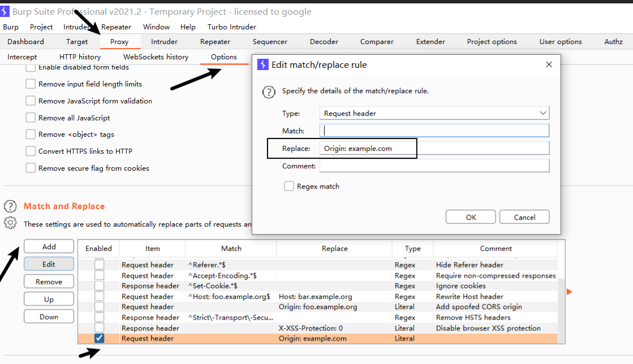This screenshot has width=633, height=364.
Task: Click the Remove rule button
Action: pyautogui.click(x=49, y=281)
